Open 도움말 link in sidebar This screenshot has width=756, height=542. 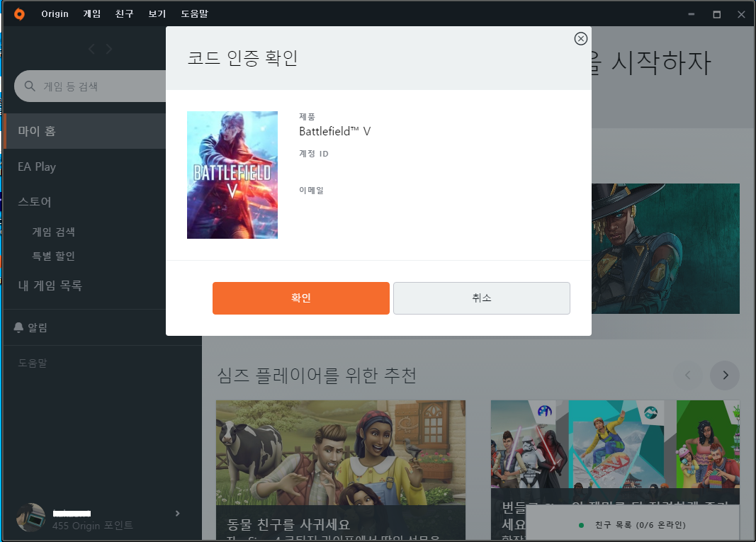tap(33, 363)
